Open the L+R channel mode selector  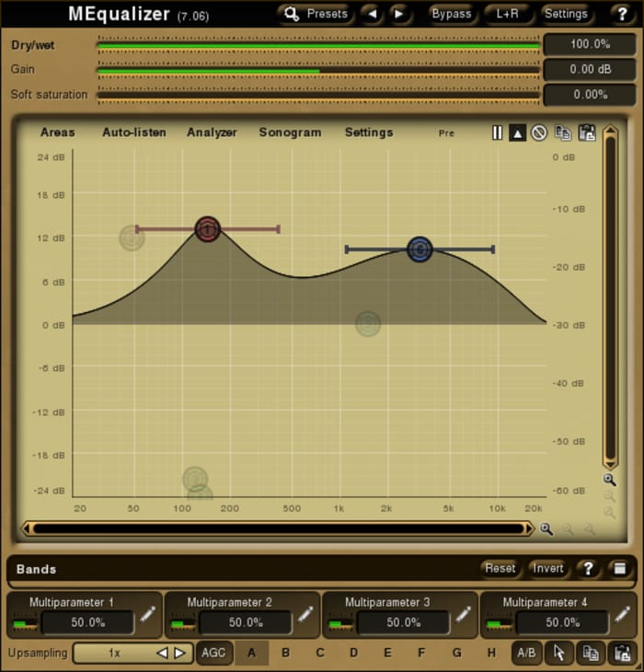[508, 14]
